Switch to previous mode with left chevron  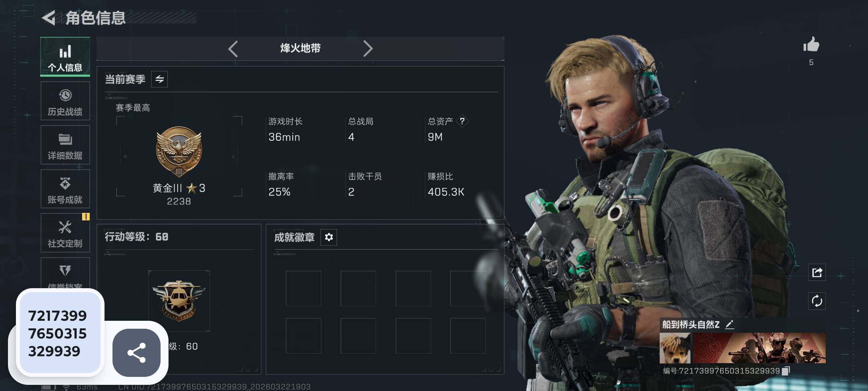(233, 49)
